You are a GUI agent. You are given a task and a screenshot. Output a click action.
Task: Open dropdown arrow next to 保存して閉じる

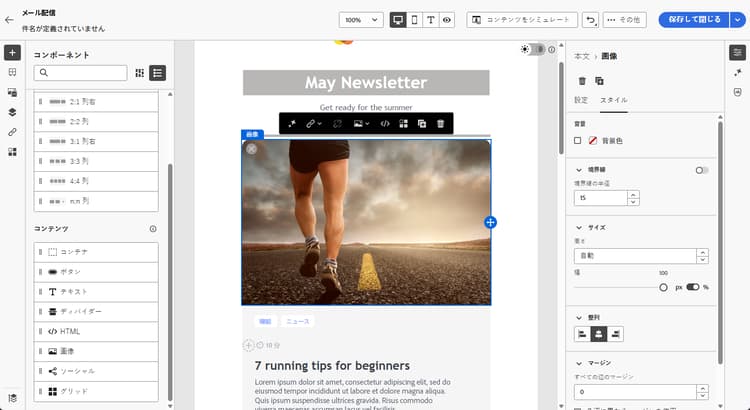pos(738,20)
